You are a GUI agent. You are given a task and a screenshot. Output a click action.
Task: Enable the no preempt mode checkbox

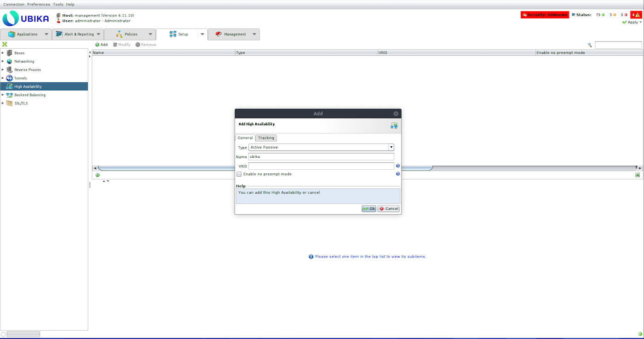tap(239, 174)
